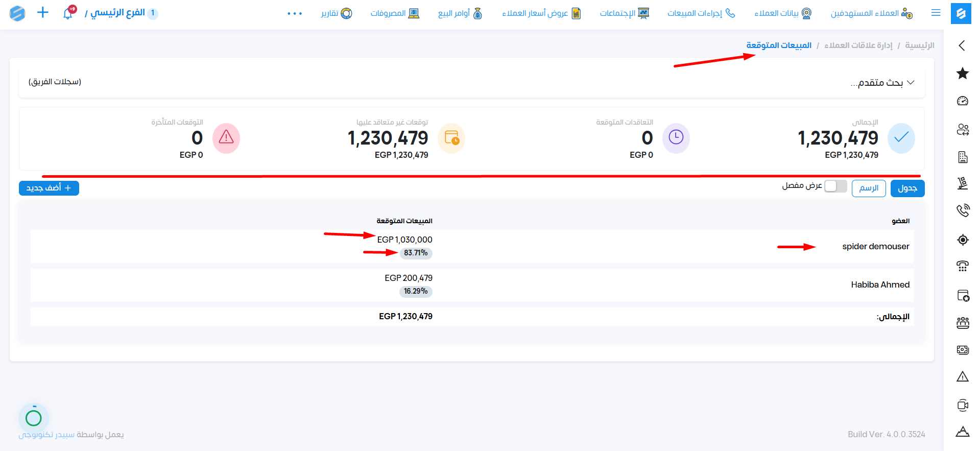Click Build Ver. 4.0.0.3524 text
This screenshot has height=451, width=980.
coord(887,434)
